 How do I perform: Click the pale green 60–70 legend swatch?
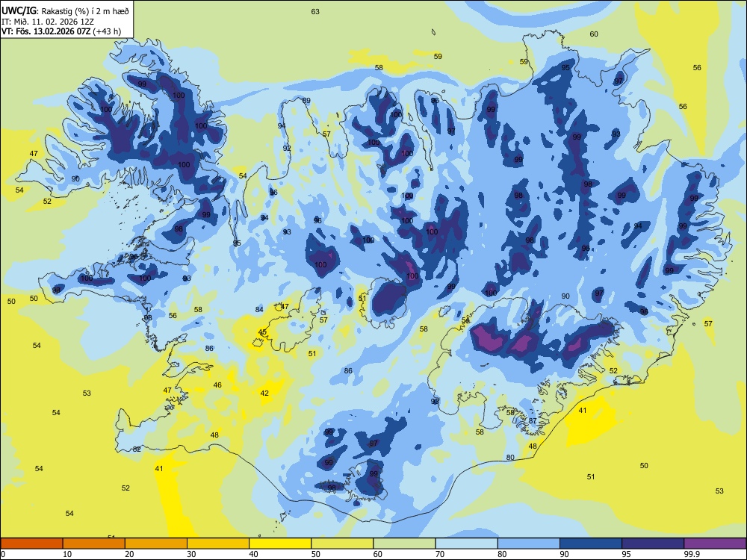click(404, 544)
